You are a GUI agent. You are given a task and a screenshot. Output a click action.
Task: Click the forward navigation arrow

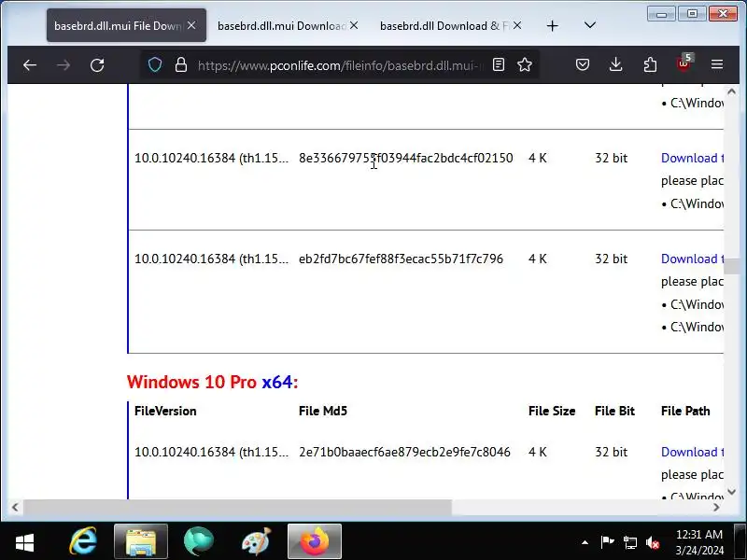click(63, 64)
